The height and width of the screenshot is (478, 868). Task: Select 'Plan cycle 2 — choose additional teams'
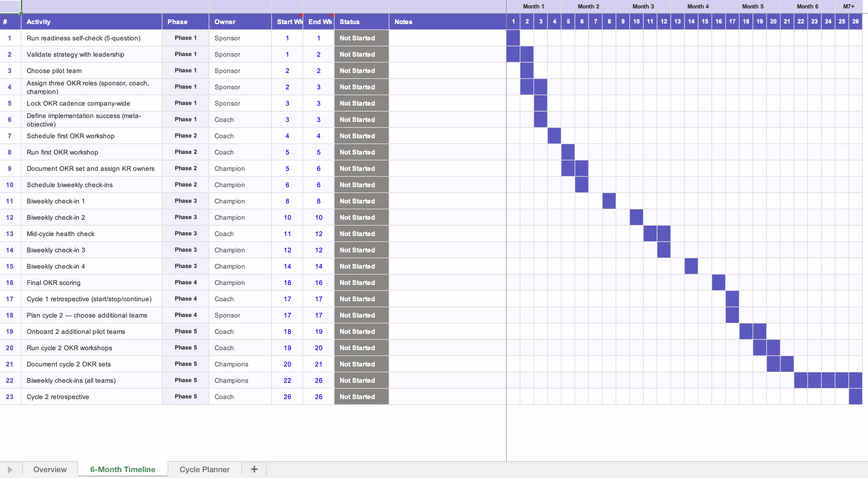(x=92, y=315)
